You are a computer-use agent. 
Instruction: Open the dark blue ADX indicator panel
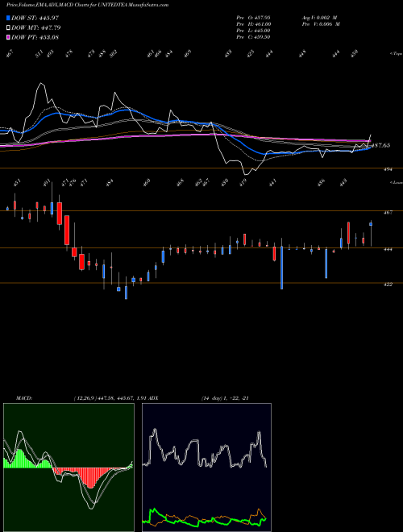coord(206,468)
